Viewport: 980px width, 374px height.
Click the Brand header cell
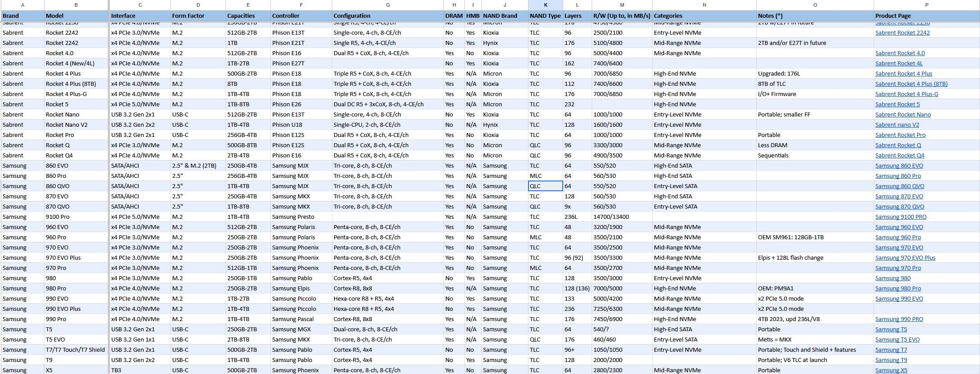[x=23, y=16]
